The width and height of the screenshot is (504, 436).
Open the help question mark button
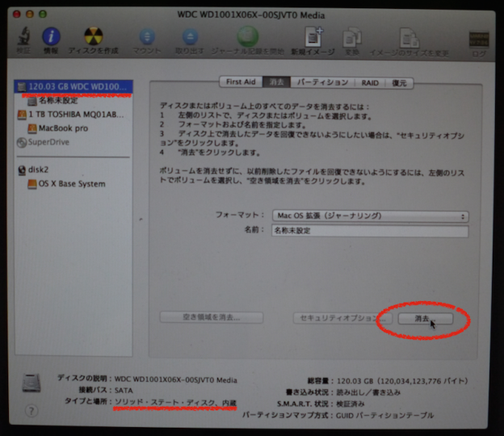click(x=31, y=411)
